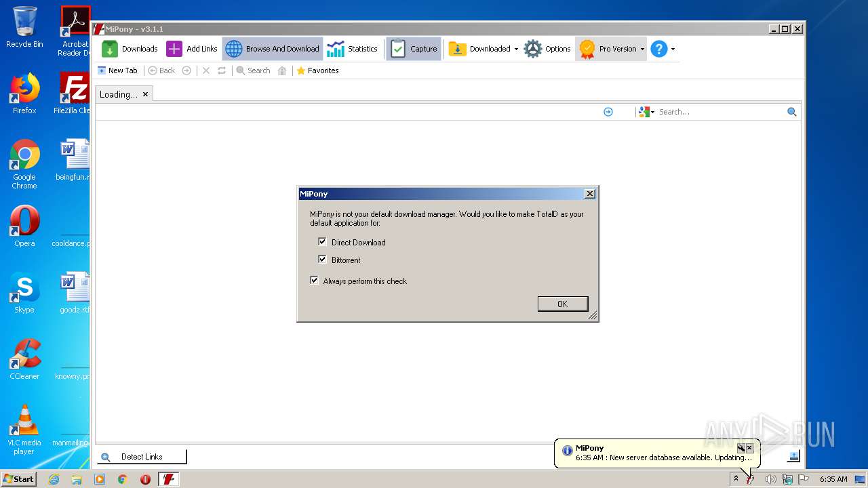Open the Statistics view
This screenshot has width=868, height=488.
(352, 49)
